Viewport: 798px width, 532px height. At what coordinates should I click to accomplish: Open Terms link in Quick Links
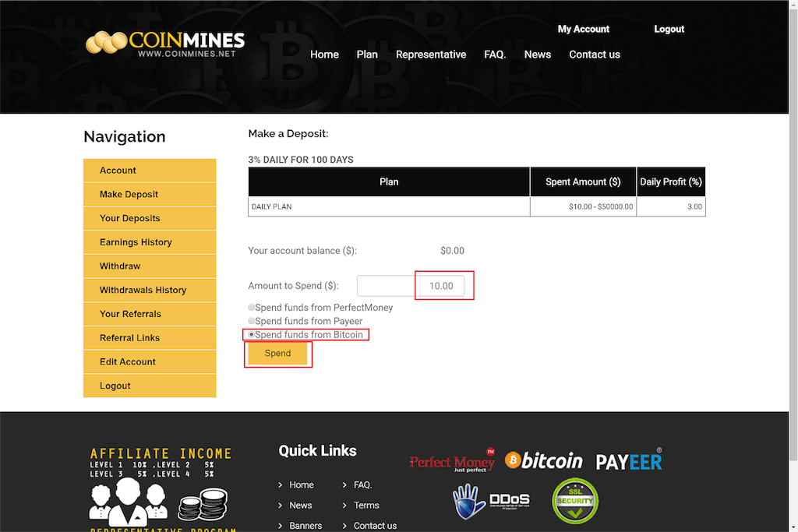pos(366,506)
